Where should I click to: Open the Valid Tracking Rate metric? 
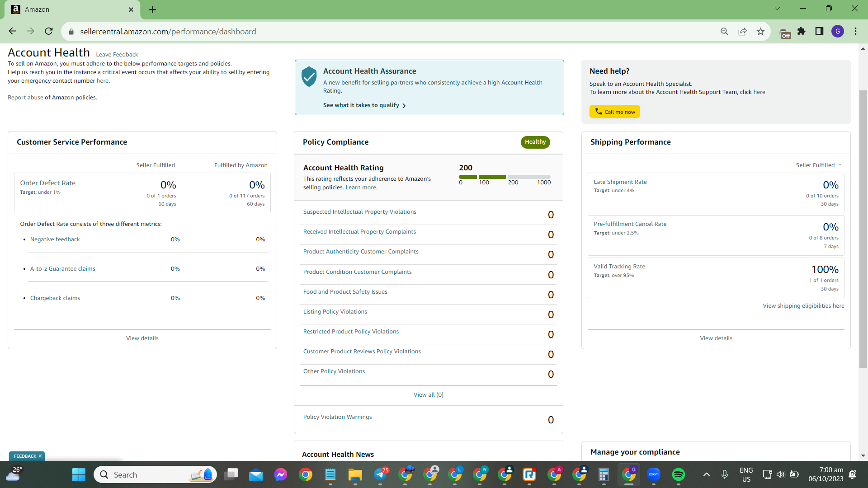[619, 267]
